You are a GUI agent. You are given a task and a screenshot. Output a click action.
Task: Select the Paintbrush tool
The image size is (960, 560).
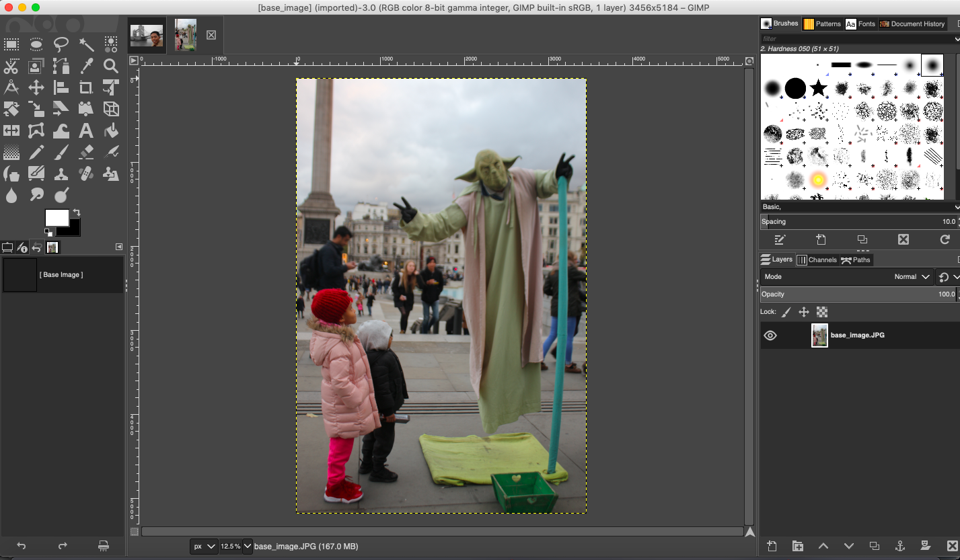61,153
